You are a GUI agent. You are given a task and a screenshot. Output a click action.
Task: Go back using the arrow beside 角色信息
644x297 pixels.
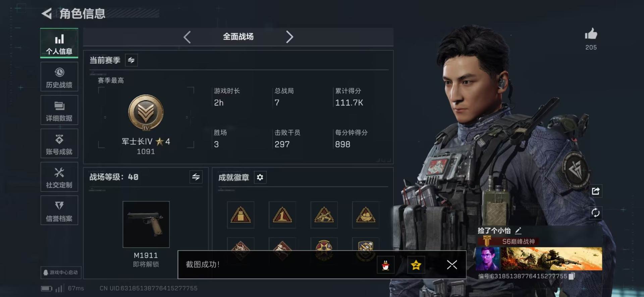tap(47, 14)
